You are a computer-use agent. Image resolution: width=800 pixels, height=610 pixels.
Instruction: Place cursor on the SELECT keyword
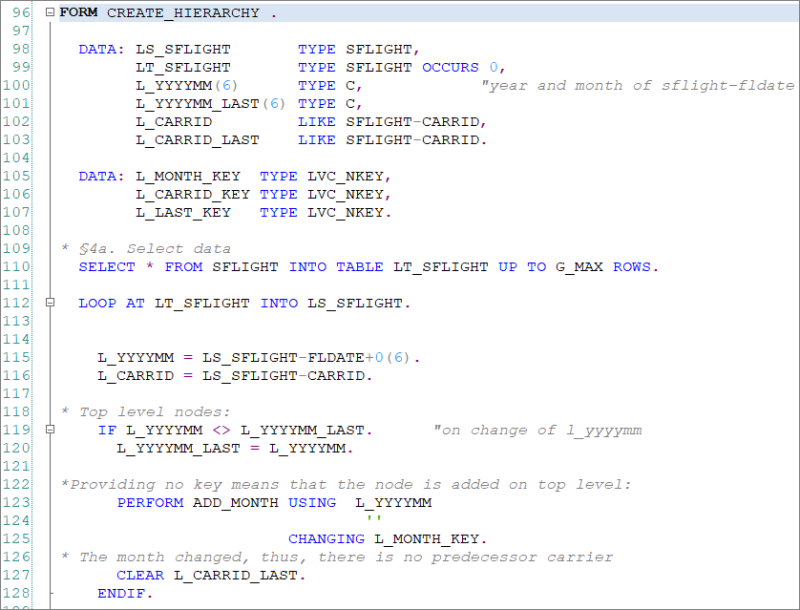106,266
